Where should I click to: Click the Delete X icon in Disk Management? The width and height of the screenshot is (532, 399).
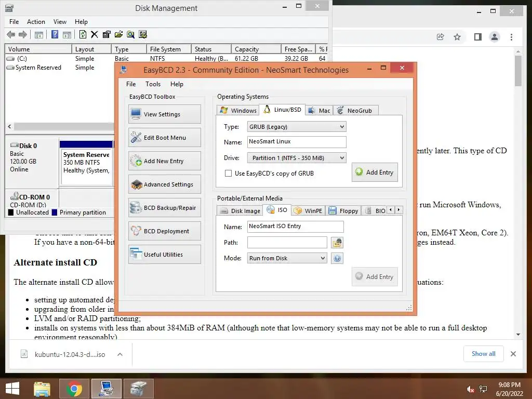pyautogui.click(x=95, y=34)
